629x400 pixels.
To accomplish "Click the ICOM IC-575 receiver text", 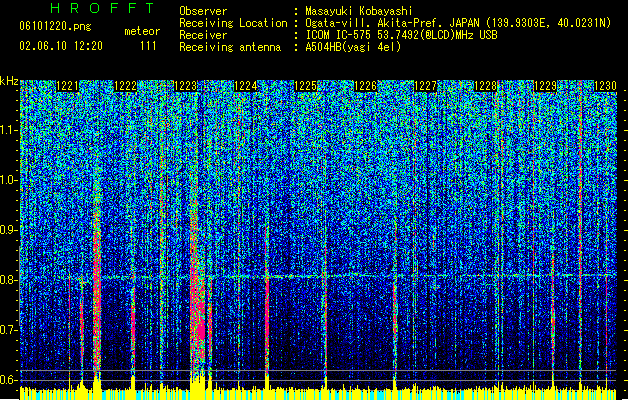I will coord(401,35).
